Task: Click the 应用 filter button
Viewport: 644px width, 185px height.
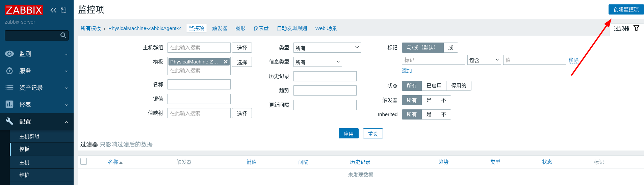Action: [349, 133]
